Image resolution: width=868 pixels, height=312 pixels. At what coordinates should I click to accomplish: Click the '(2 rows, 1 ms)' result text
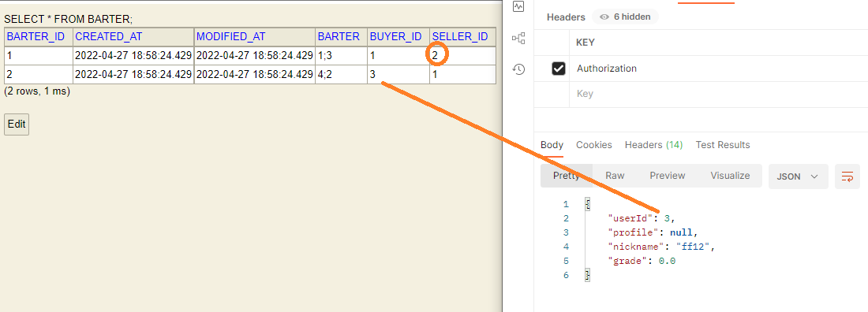37,92
